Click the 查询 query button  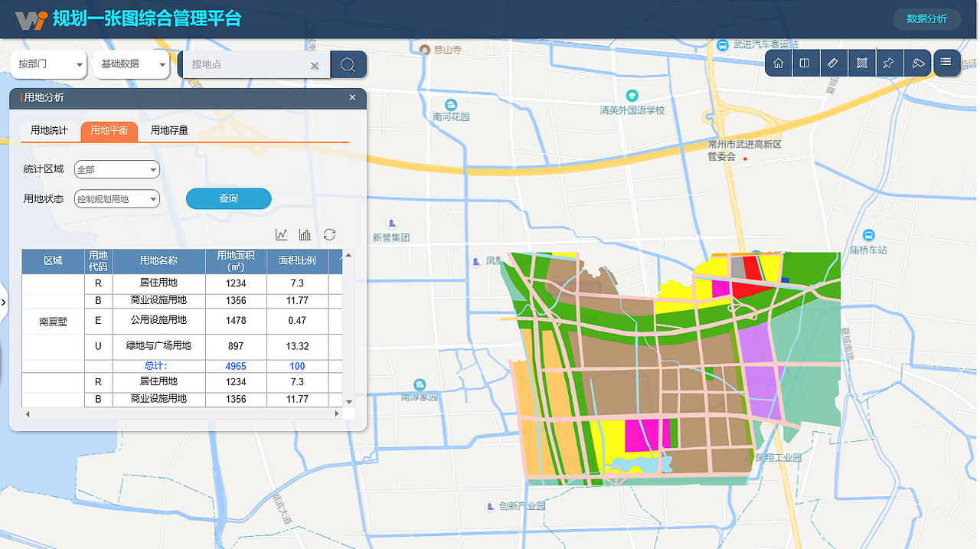coord(229,198)
